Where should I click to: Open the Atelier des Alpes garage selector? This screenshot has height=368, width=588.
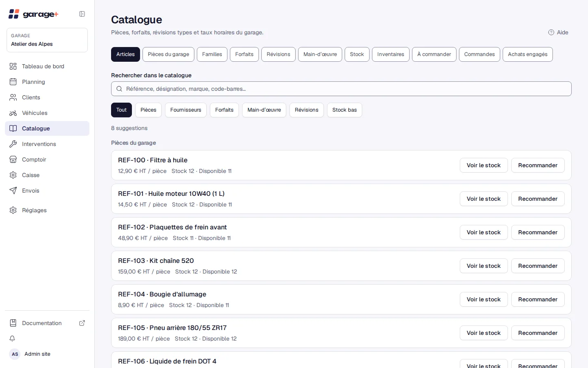coord(47,40)
